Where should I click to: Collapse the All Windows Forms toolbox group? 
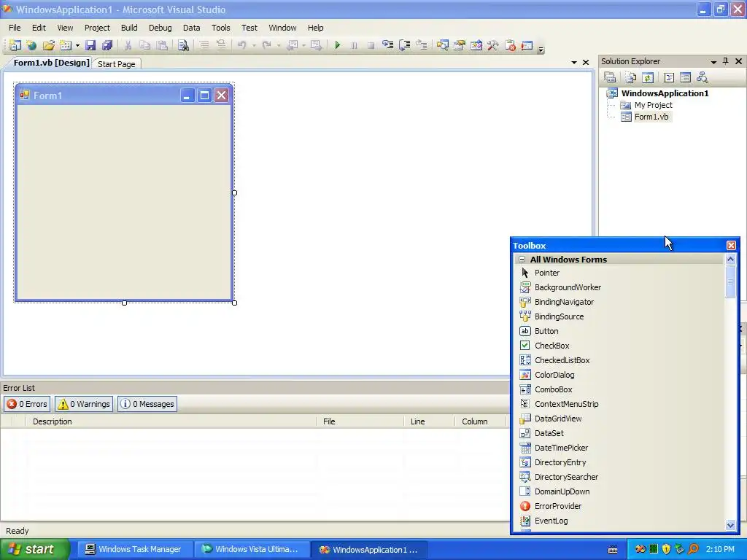pos(522,260)
